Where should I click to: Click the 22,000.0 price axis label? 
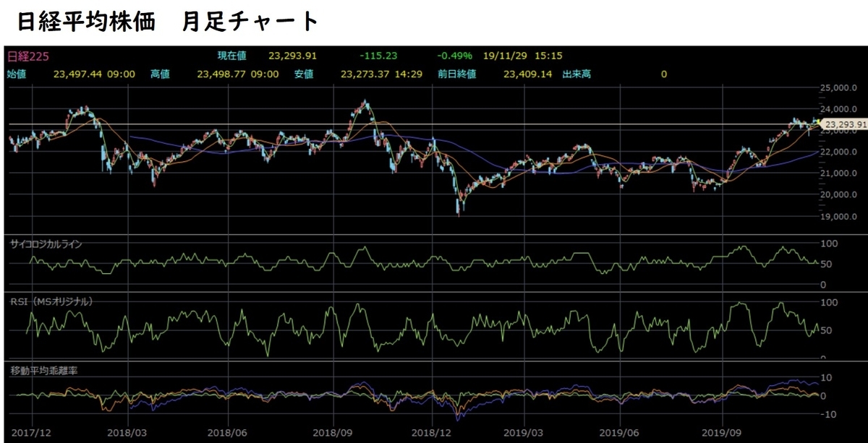[841, 152]
